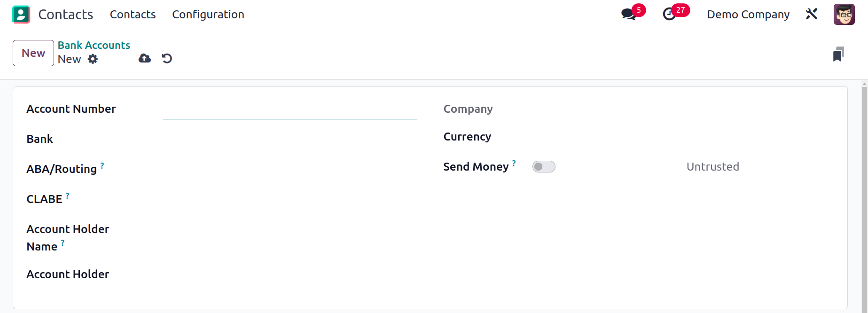This screenshot has height=313, width=868.
Task: Save record with cloud upload icon
Action: pyautogui.click(x=145, y=58)
